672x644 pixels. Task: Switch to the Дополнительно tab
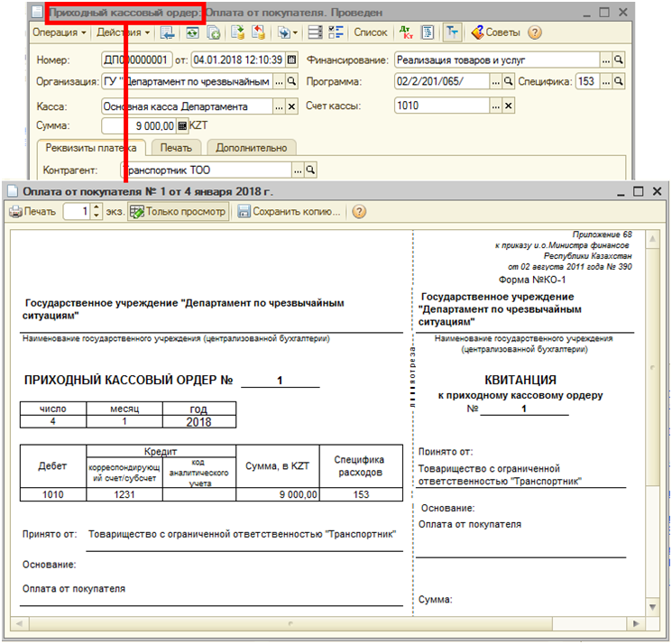pyautogui.click(x=252, y=148)
